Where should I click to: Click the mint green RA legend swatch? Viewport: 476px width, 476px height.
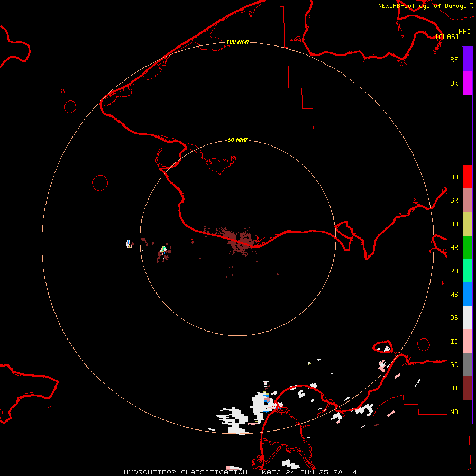467,271
